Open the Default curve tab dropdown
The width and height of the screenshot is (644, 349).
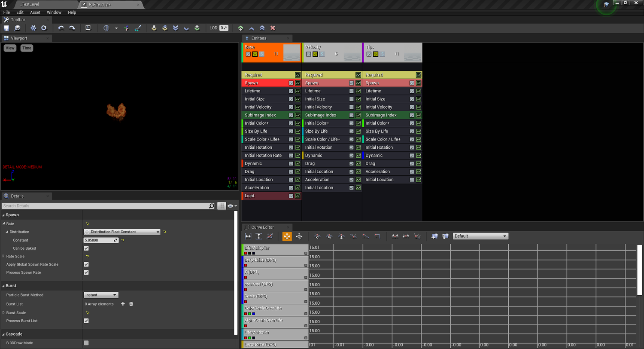click(x=480, y=236)
